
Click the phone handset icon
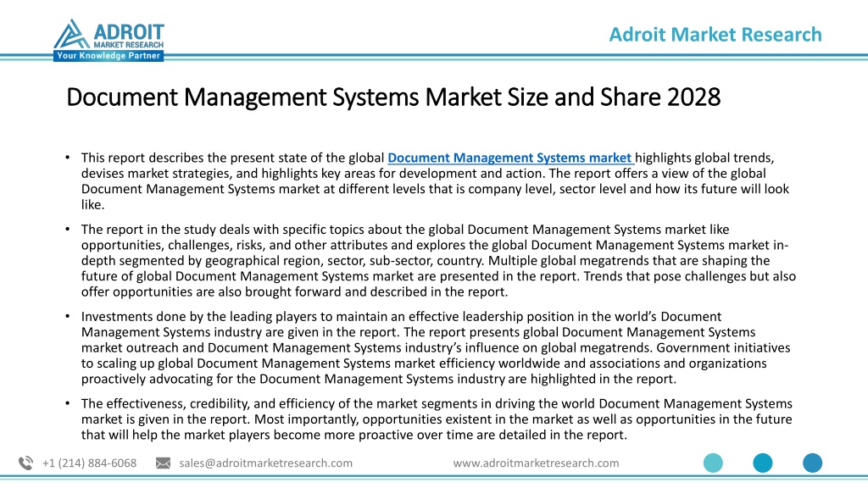click(x=25, y=463)
